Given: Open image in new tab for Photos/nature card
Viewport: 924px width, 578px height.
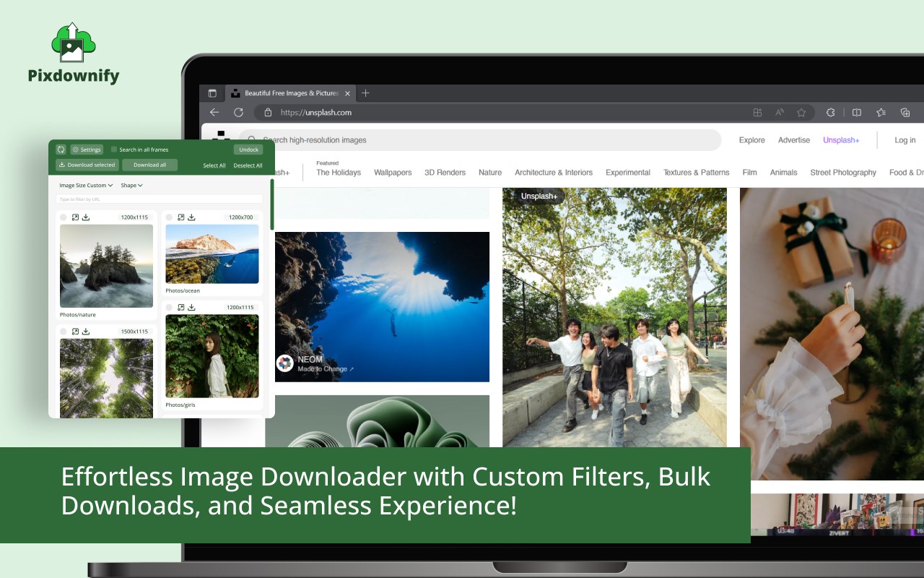Looking at the screenshot, I should point(75,217).
